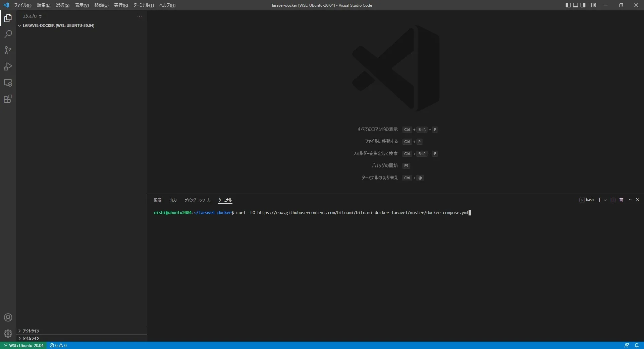Select the ターミナル panel tab
This screenshot has height=349, width=644.
coord(225,200)
